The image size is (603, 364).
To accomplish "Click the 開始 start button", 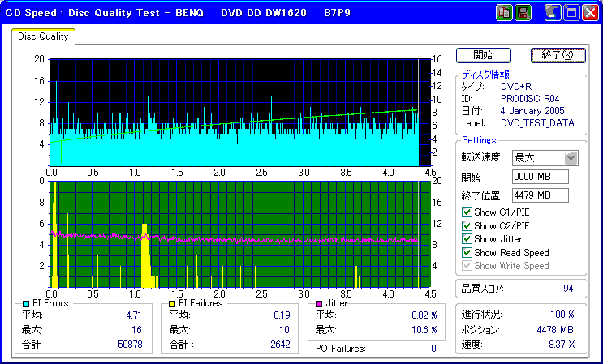I will pos(484,55).
